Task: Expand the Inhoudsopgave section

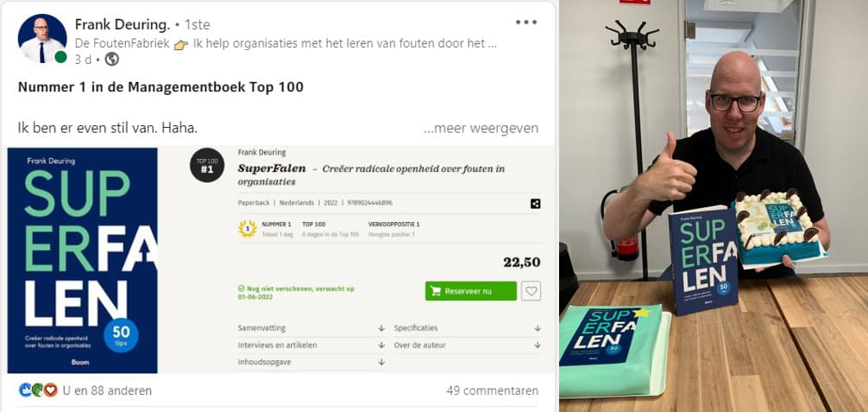Action: pos(311,362)
